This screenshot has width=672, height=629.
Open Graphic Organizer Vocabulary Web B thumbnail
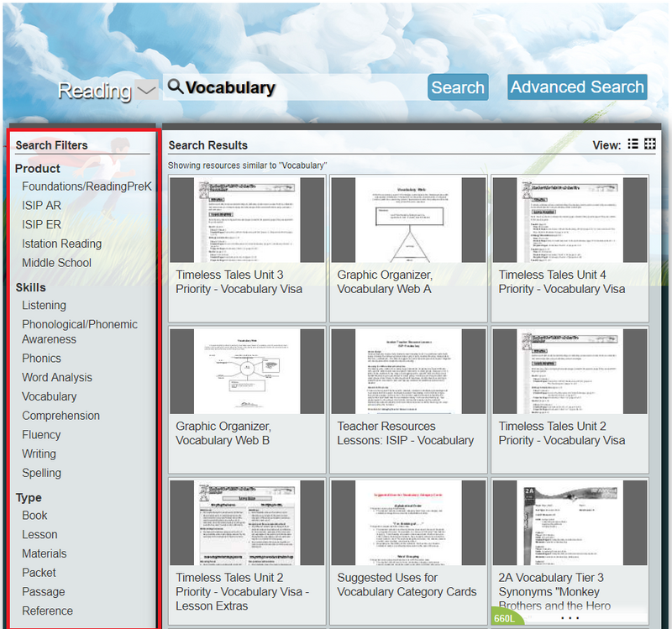[x=247, y=371]
